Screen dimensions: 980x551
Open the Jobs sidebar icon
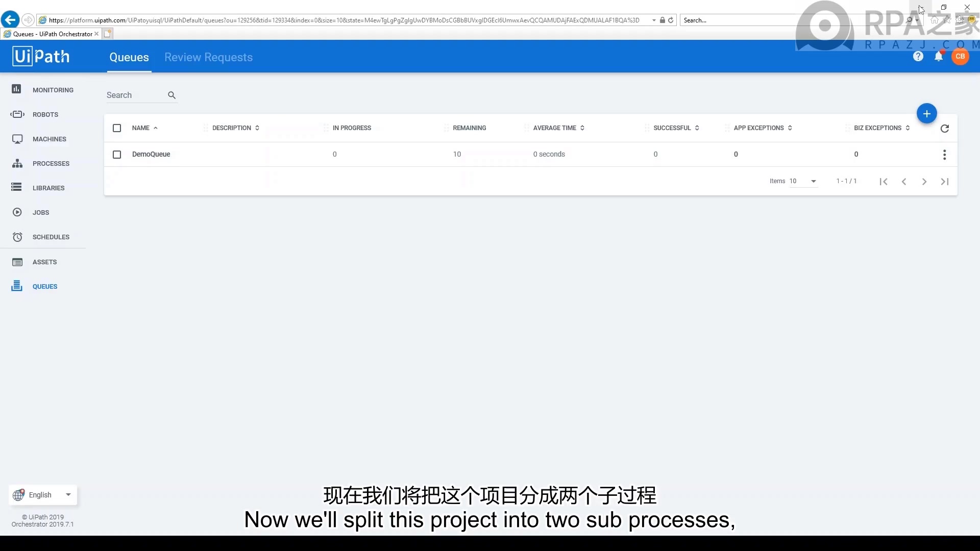17,212
